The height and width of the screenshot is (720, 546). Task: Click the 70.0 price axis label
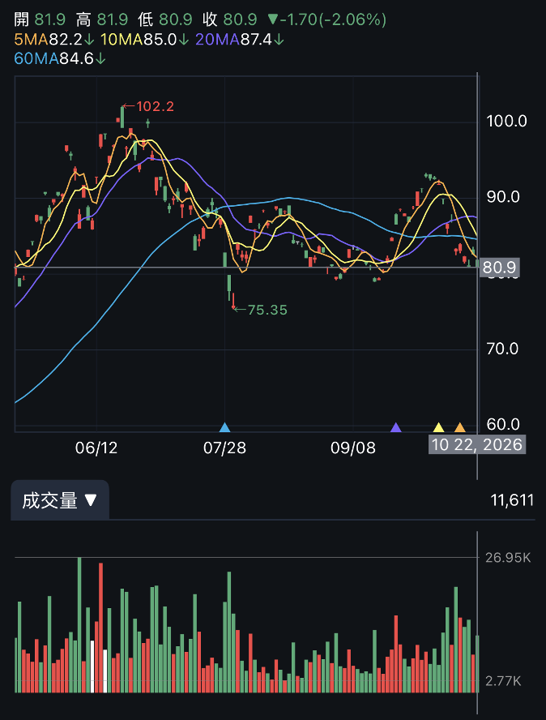[x=502, y=349]
